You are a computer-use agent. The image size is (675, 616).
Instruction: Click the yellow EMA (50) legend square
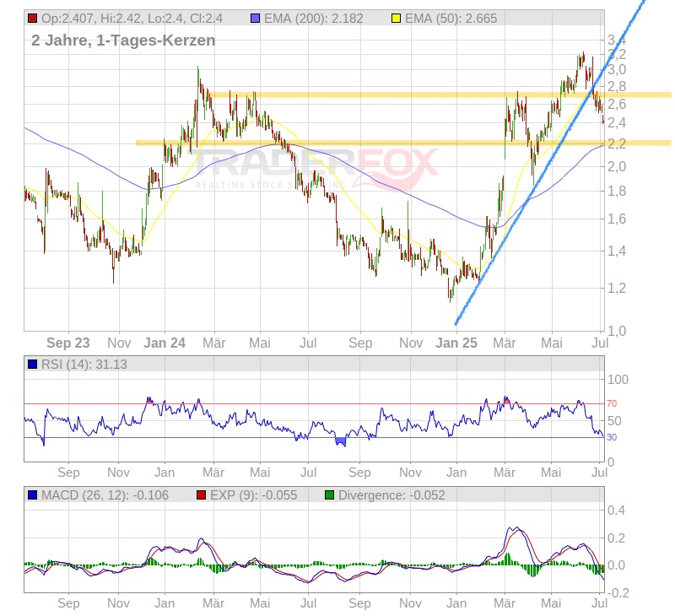point(394,18)
